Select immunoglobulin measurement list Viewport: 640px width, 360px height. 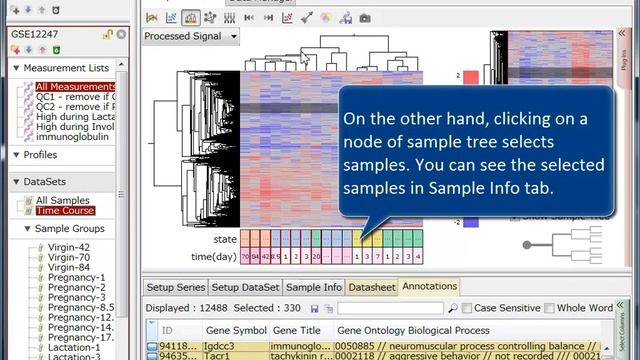72,137
